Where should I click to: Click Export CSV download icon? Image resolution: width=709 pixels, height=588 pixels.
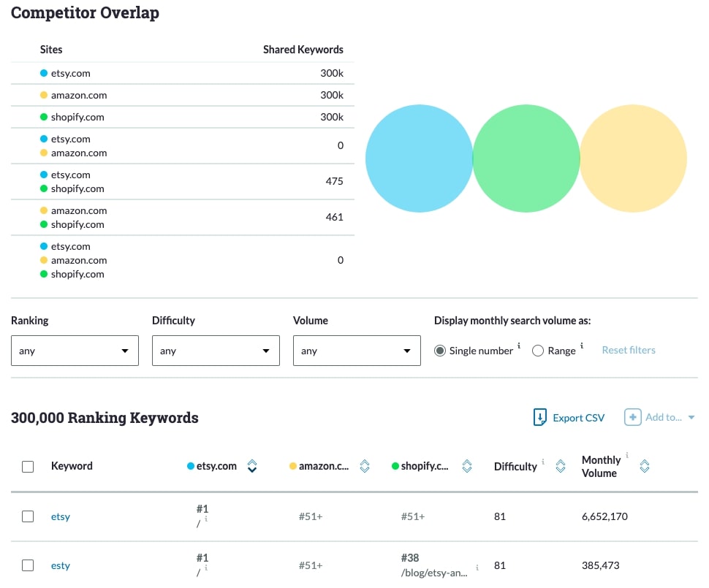coord(539,417)
